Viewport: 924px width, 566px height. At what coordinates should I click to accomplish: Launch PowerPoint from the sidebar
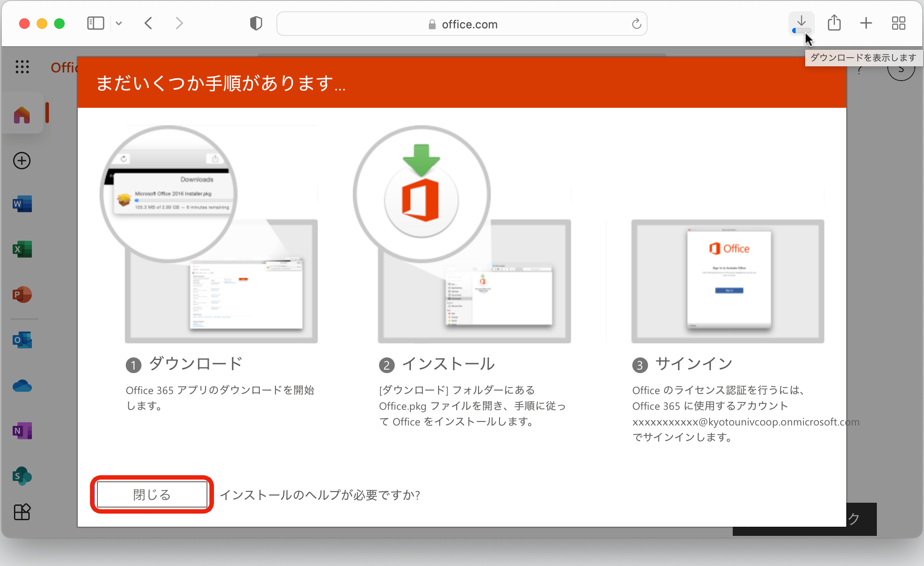pos(22,295)
